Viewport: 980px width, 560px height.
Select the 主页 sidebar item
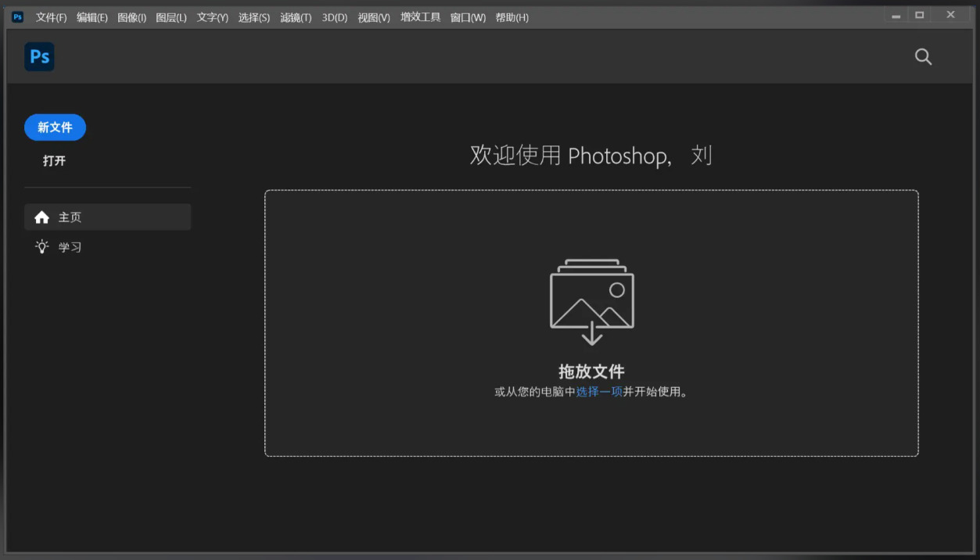tap(108, 217)
